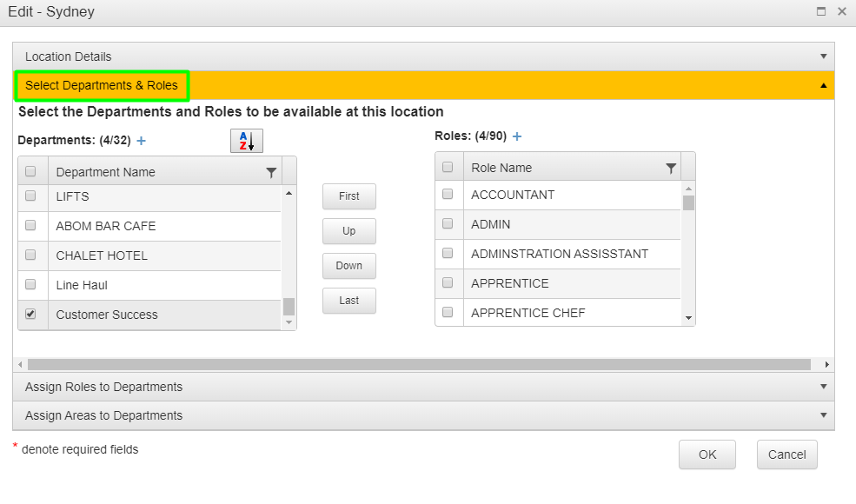Viewport: 856px width, 504px height.
Task: Check the LIFTS department checkbox
Action: click(31, 196)
